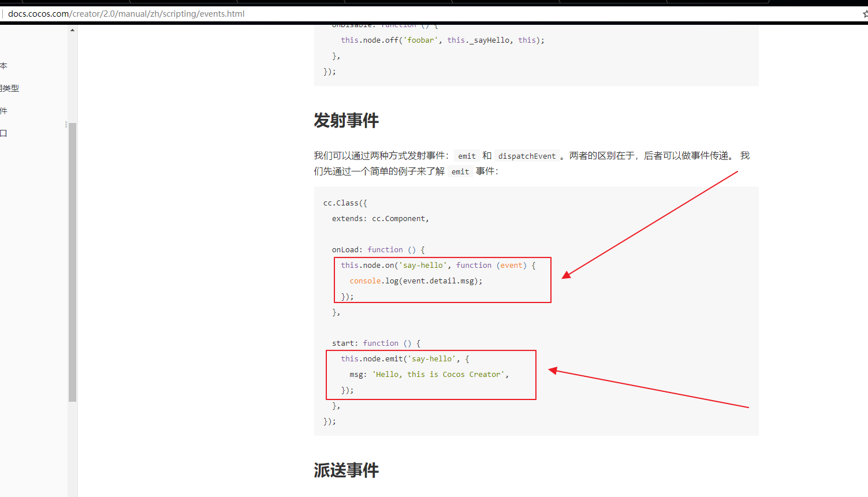Click the code "msg: 'Hello, this is Cocos Creator',"
This screenshot has height=497, width=868.
tap(429, 375)
